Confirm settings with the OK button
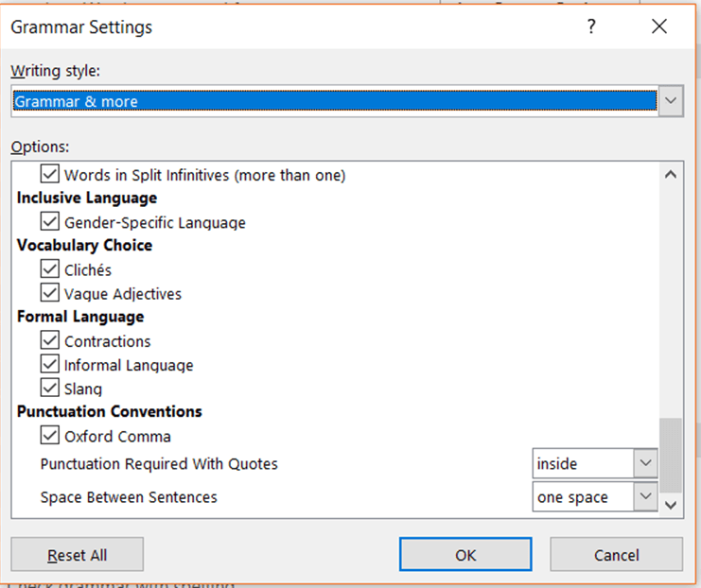Screen dimensions: 701x588 pyautogui.click(x=465, y=555)
